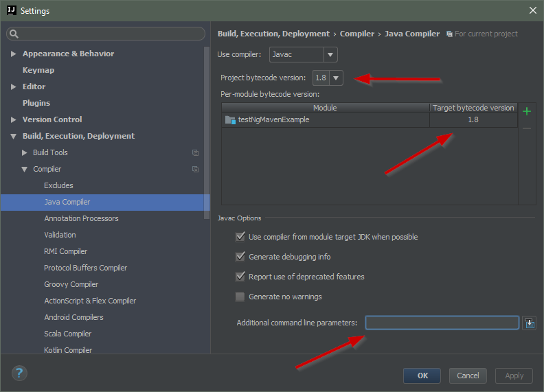544x392 pixels.
Task: Open the Use compiler Javac dropdown
Action: click(330, 54)
